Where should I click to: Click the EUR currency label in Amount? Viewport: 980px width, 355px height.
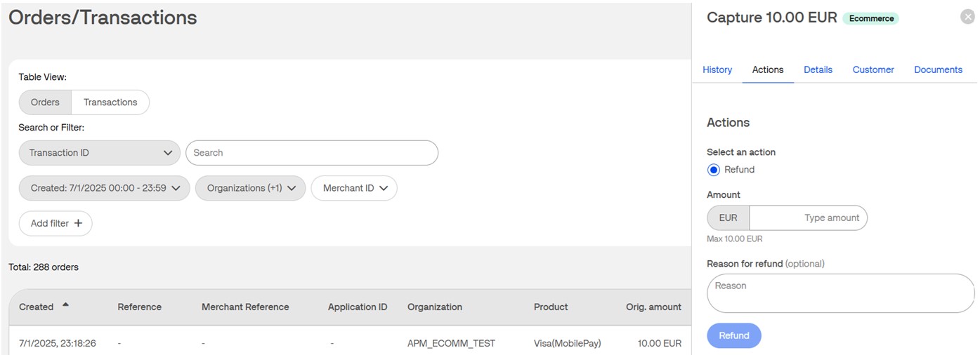729,218
